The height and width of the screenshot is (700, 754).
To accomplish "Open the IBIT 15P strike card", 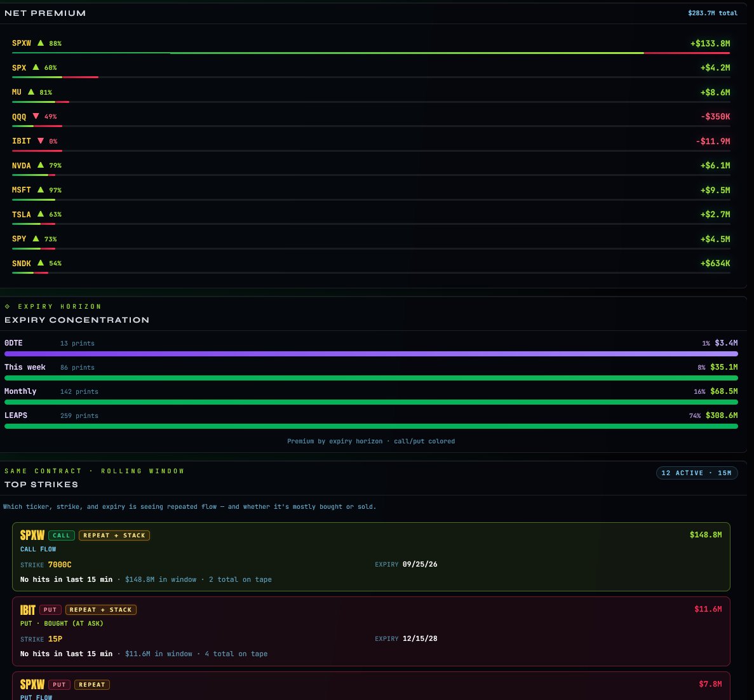I will [371, 631].
